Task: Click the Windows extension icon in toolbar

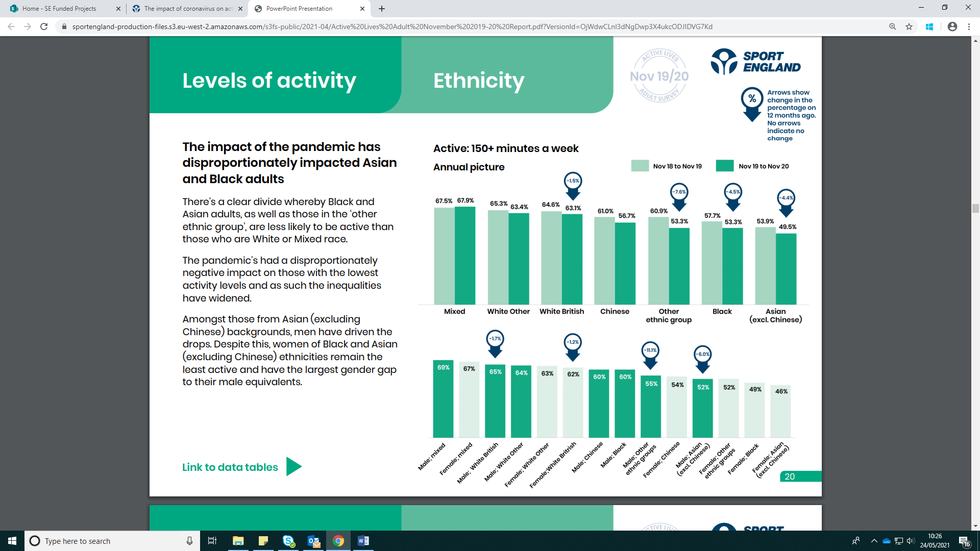Action: tap(929, 27)
